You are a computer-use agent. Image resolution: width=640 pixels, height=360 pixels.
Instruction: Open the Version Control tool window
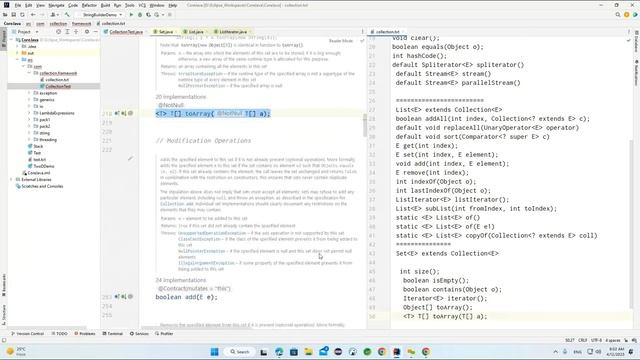27,333
